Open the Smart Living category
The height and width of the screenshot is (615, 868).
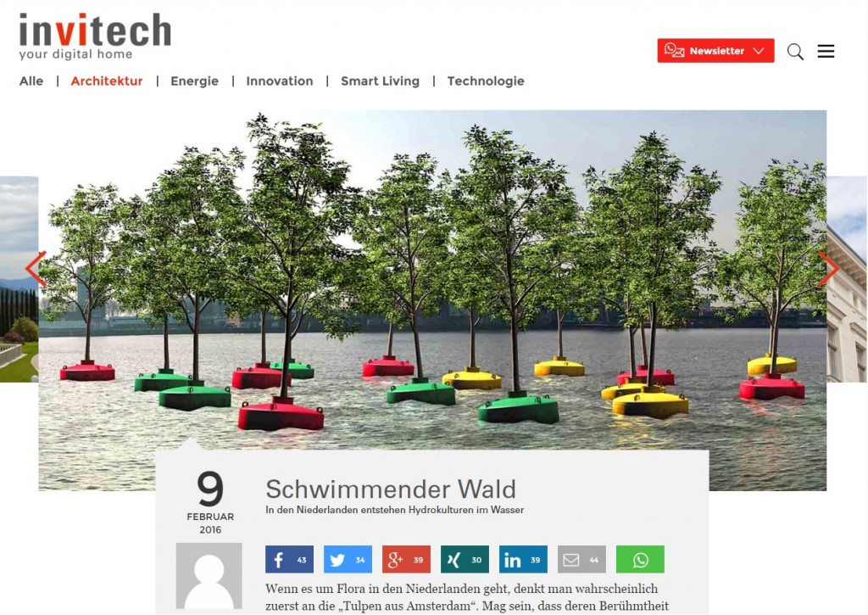pyautogui.click(x=380, y=81)
